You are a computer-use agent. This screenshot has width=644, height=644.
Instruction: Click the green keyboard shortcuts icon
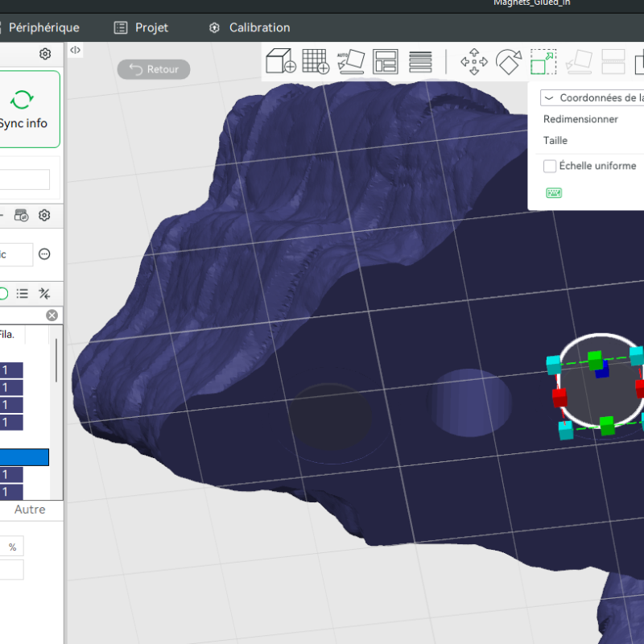[554, 192]
